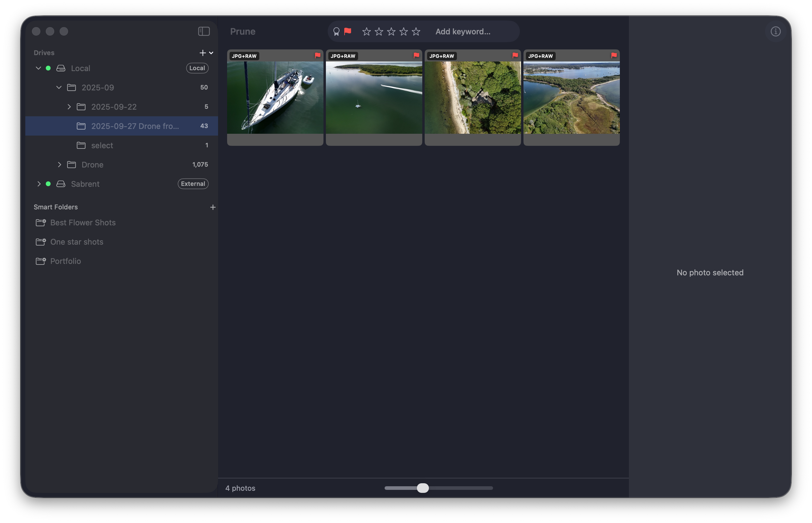This screenshot has height=523, width=812.
Task: Select the bay with boat wake thumbnail
Action: point(374,98)
